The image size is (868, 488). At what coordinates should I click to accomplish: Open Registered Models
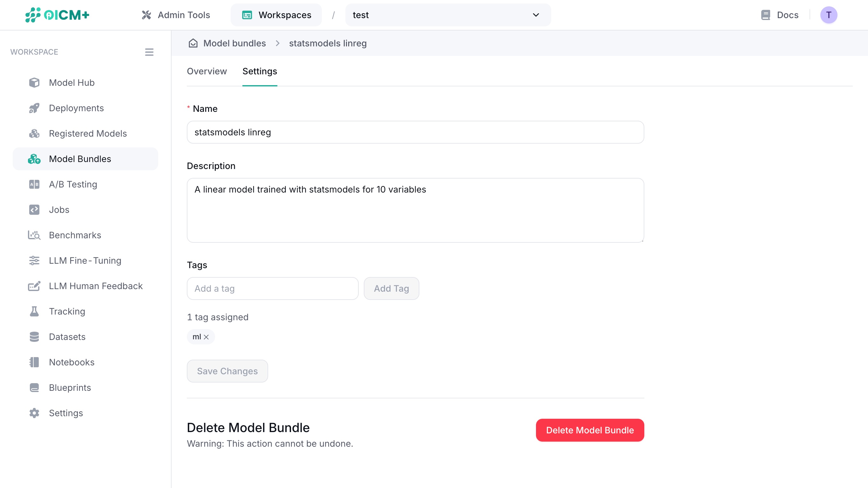pyautogui.click(x=88, y=133)
